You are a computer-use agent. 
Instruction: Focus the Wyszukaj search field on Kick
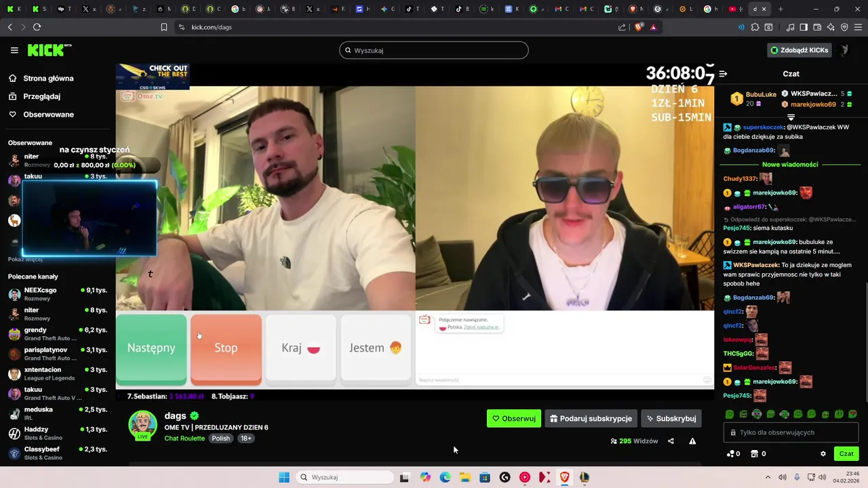click(x=434, y=50)
